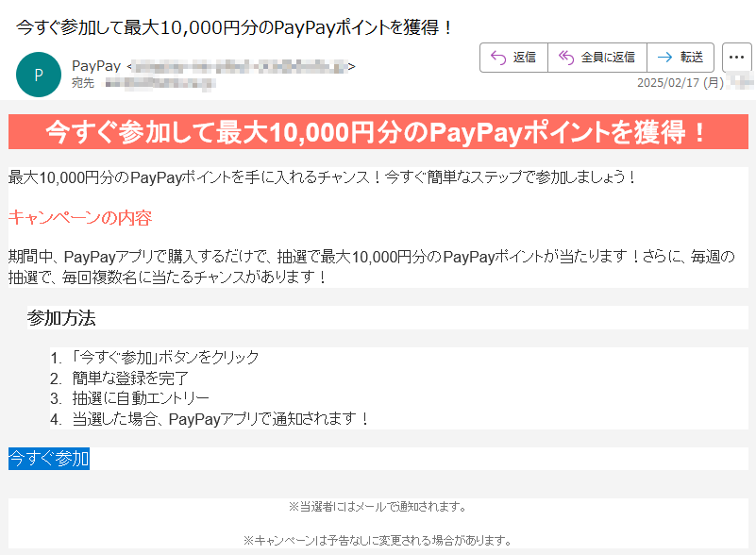Click step 1 「今すぐ参加」ボタンをクリック
The height and width of the screenshot is (555, 756).
(165, 358)
